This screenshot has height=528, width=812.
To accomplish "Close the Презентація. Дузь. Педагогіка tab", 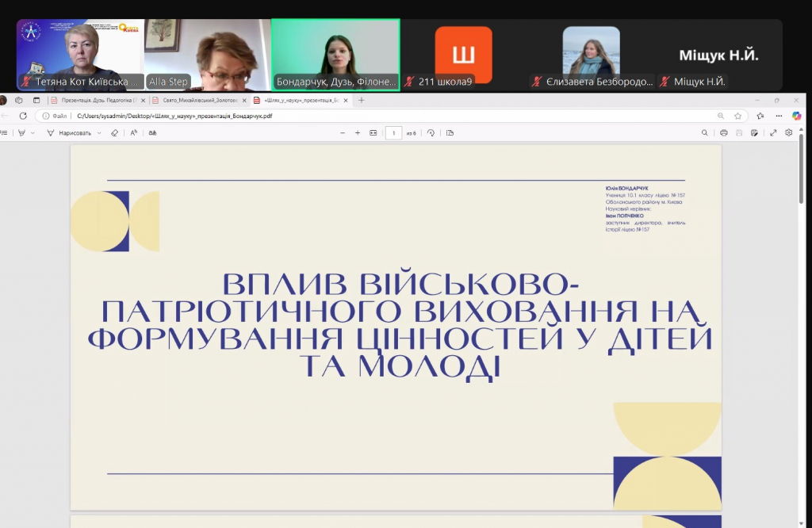I will (143, 101).
